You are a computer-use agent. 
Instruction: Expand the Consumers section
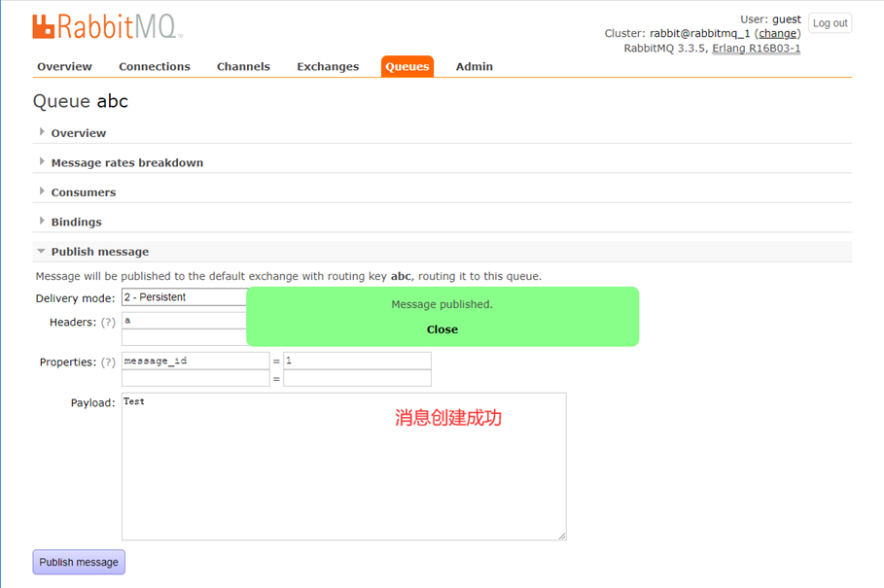84,192
